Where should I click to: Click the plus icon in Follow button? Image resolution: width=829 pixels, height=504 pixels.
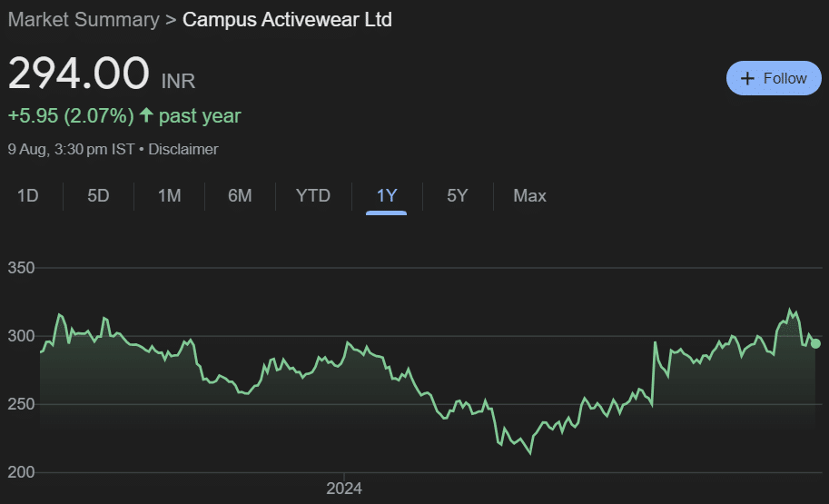(747, 78)
